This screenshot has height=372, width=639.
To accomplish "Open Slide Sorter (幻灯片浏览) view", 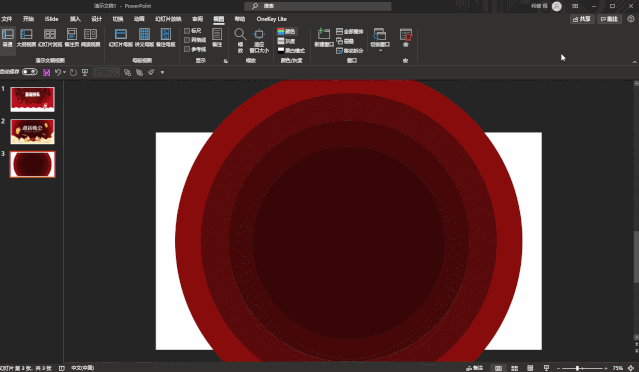I will coord(50,37).
